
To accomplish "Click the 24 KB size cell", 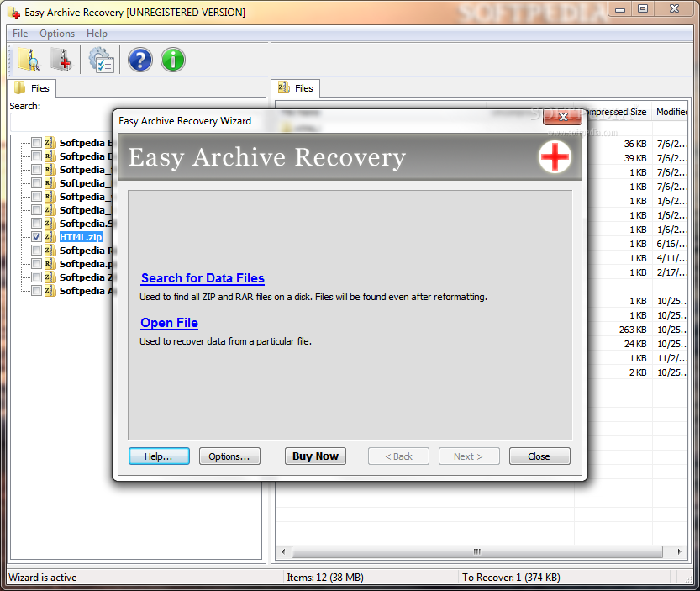I will point(634,344).
